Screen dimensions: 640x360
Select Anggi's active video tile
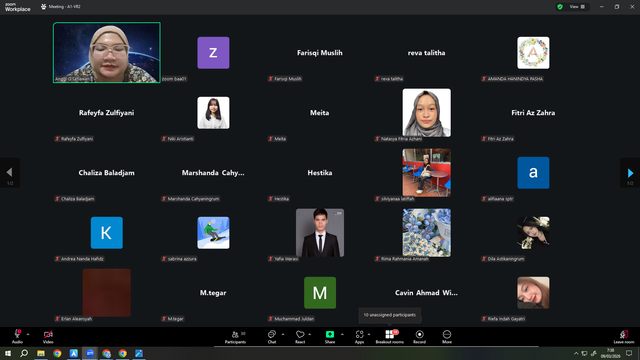coord(107,53)
